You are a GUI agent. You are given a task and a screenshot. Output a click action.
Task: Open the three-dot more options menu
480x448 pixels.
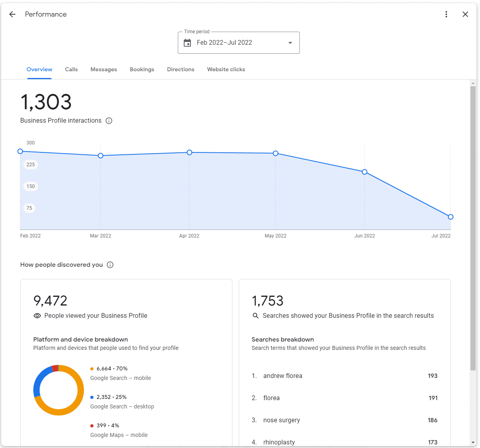[446, 14]
